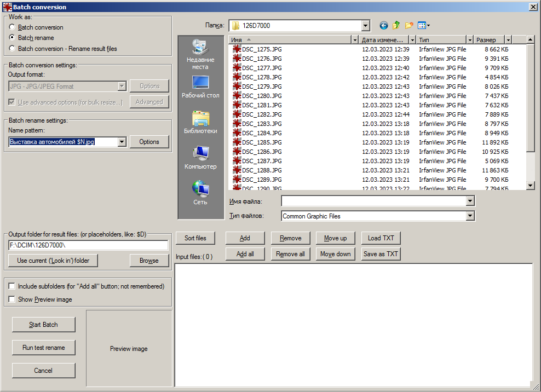Click the file icon of DSC_1275.JPG
The width and height of the screenshot is (541, 392).
(237, 49)
